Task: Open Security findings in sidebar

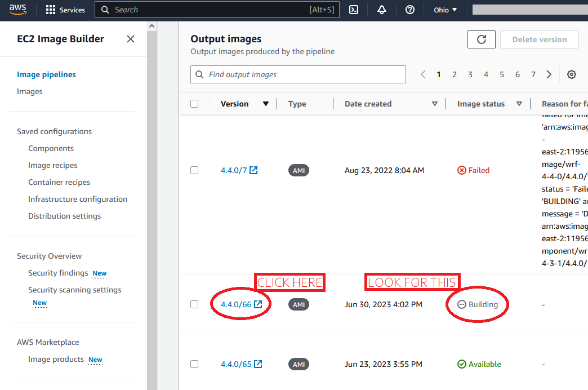Action: 58,273
